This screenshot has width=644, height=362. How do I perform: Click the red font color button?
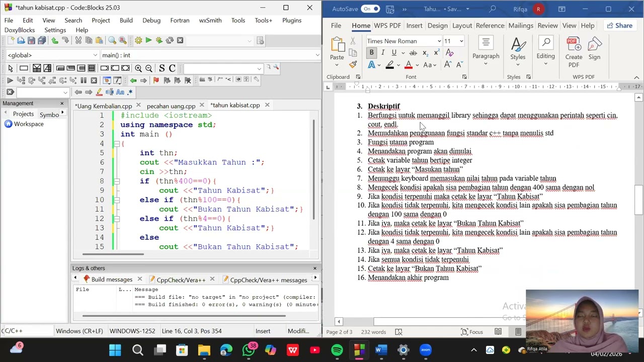pos(408,65)
